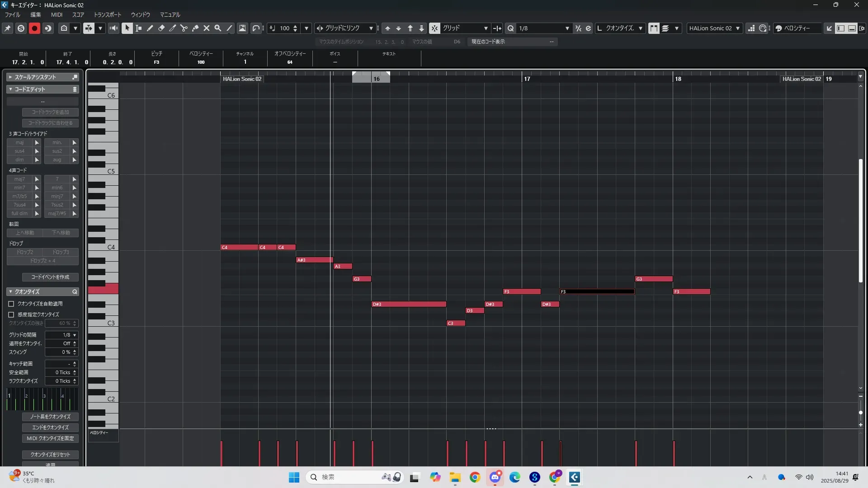Select the Mute X tool

coord(206,28)
